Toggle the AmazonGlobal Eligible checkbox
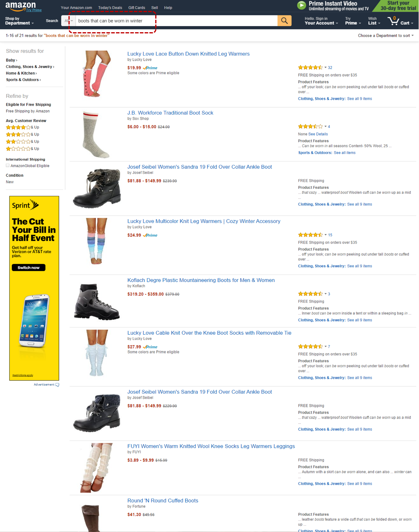Image resolution: width=419 pixels, height=532 pixels. [x=8, y=166]
